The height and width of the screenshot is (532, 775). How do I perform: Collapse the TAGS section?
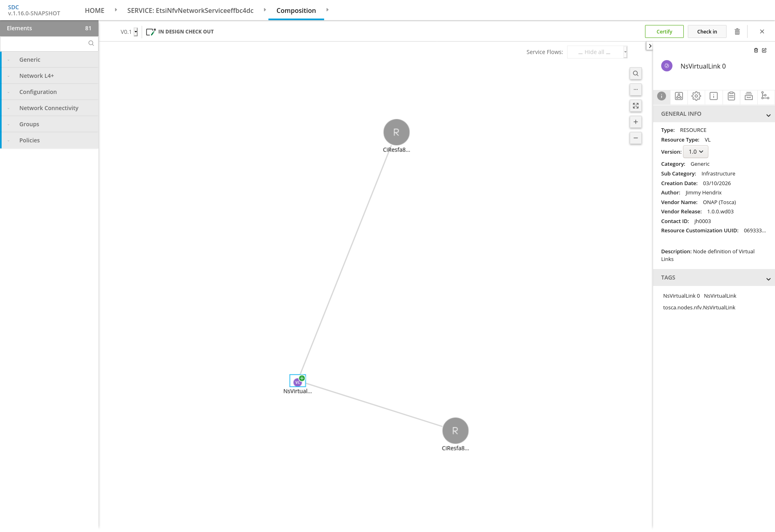click(768, 279)
